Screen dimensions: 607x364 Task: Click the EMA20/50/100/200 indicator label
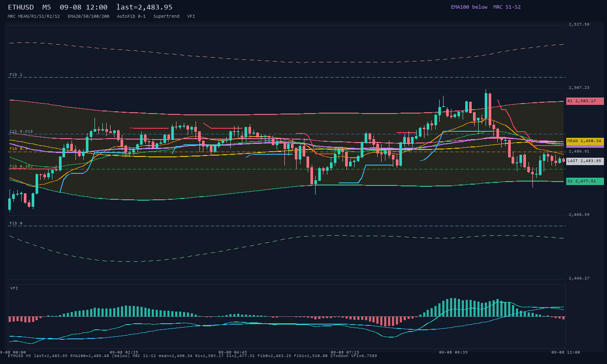click(88, 16)
